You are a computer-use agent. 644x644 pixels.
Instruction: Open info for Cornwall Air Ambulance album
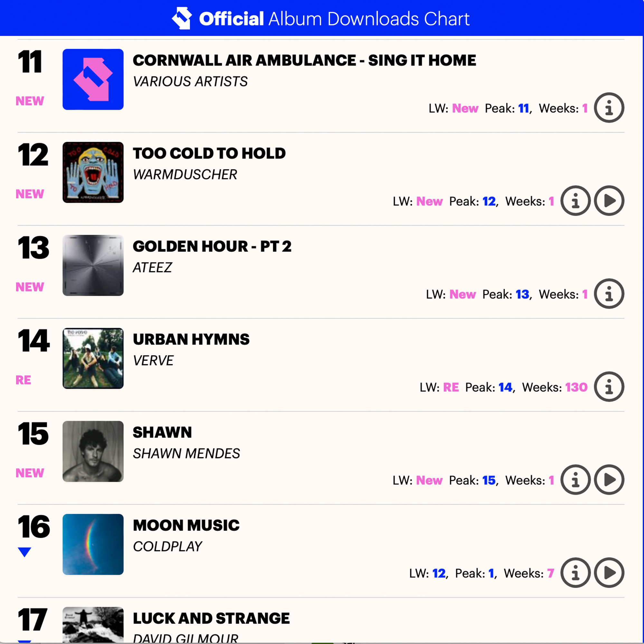(609, 108)
